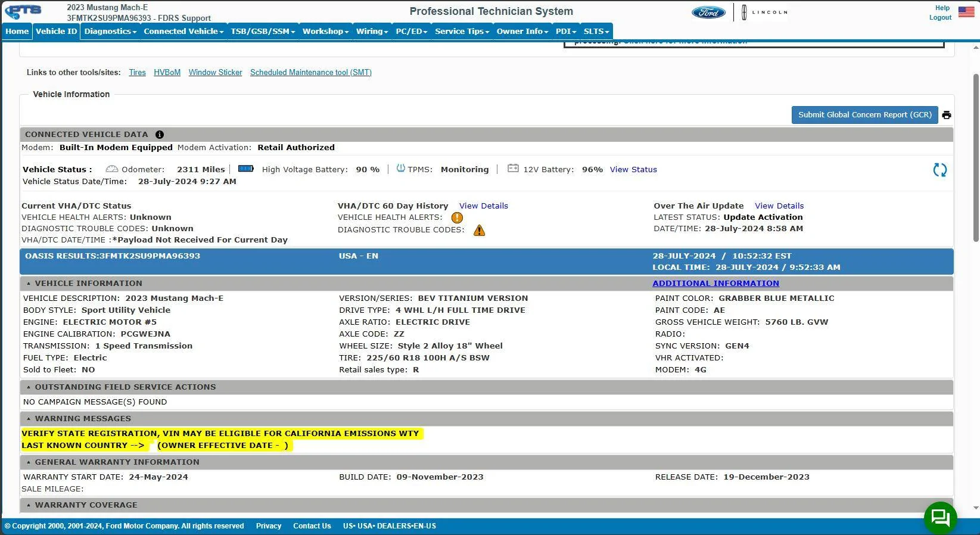Image resolution: width=980 pixels, height=535 pixels.
Task: Open the Tires tool link
Action: [x=137, y=73]
